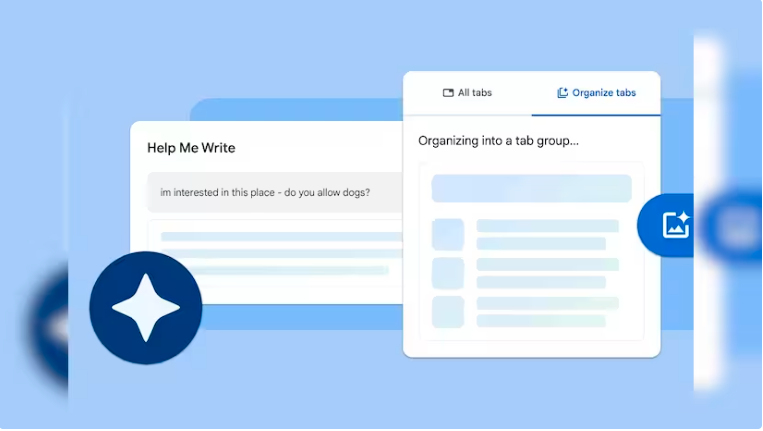Click the image generation sparkle icon
The image size is (763, 431).
click(676, 225)
